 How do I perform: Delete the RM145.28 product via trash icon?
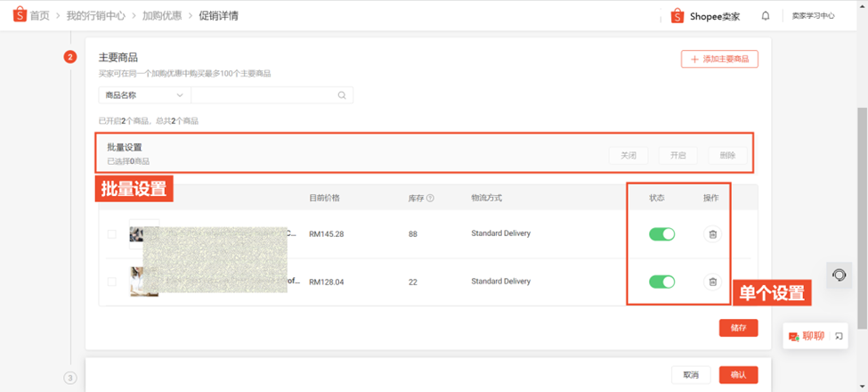click(x=713, y=234)
